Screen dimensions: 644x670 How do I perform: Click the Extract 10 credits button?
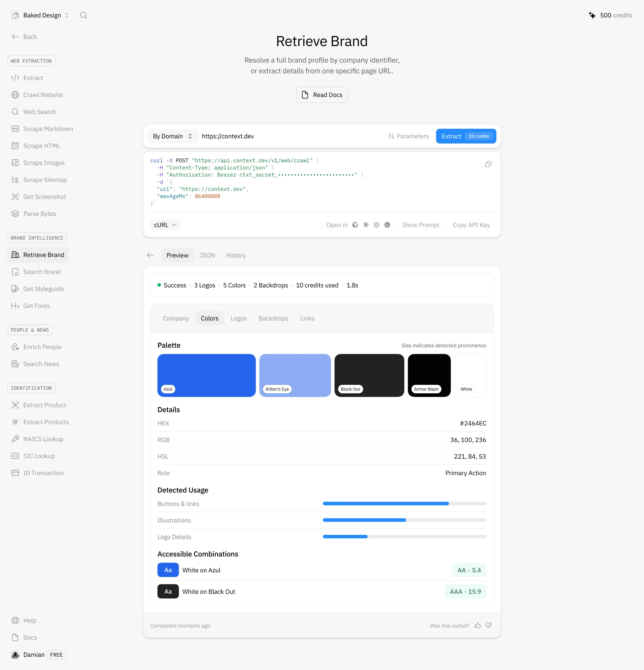(466, 136)
